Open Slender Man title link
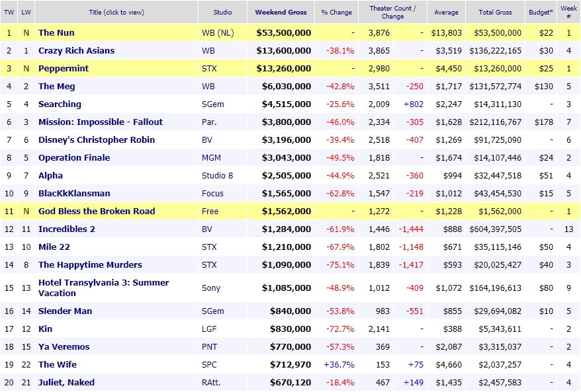The image size is (581, 392). pos(66,311)
